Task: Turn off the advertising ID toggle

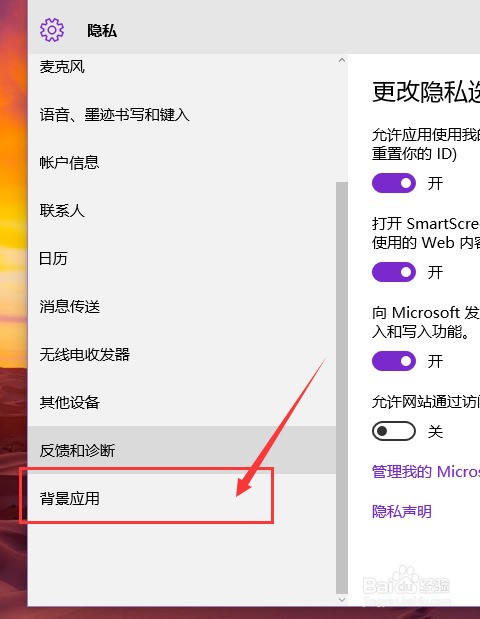Action: pos(394,183)
